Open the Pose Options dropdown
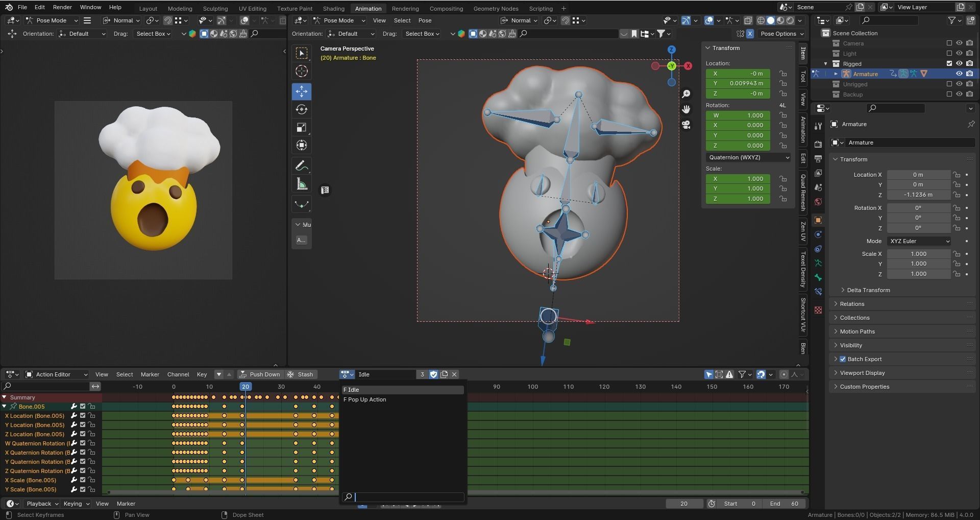The height and width of the screenshot is (520, 980). tap(782, 34)
